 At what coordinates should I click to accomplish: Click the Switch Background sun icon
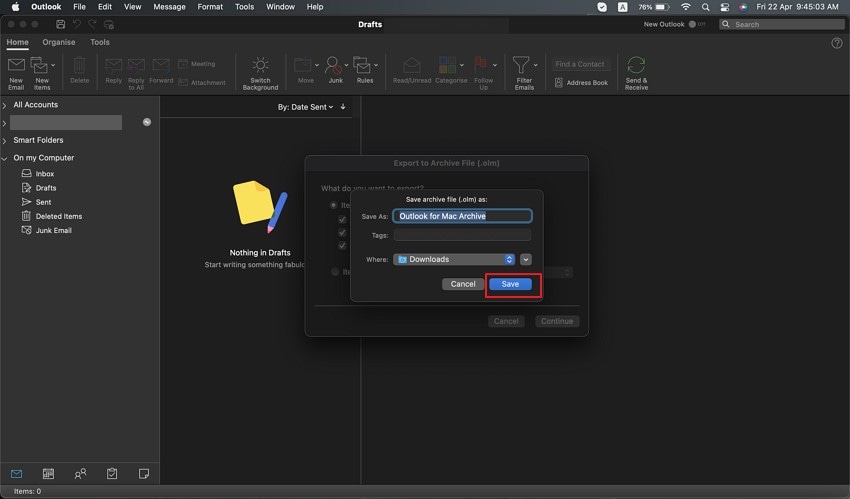[260, 65]
